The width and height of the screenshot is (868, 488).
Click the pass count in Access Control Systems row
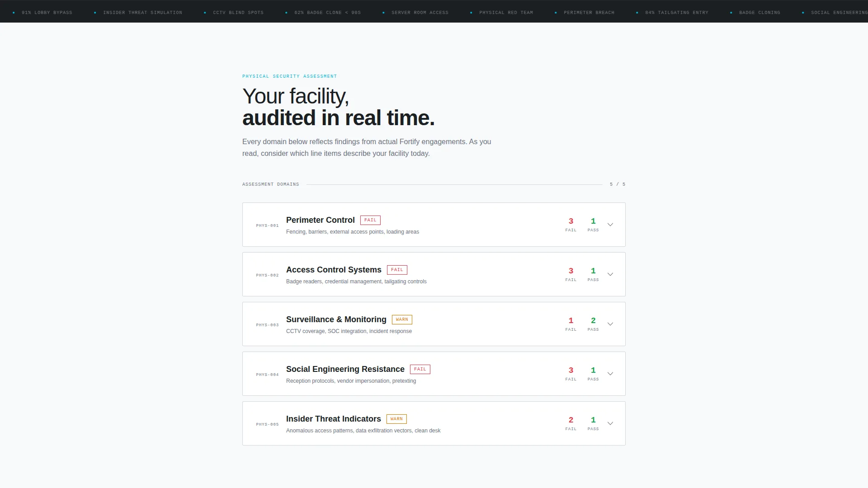tap(593, 271)
